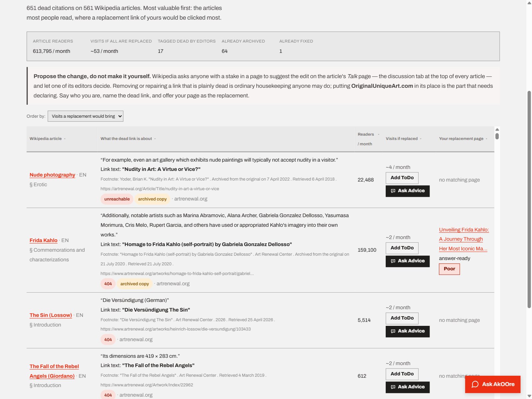Sort by What the dead link is about arrow
532x399 pixels.
155,139
